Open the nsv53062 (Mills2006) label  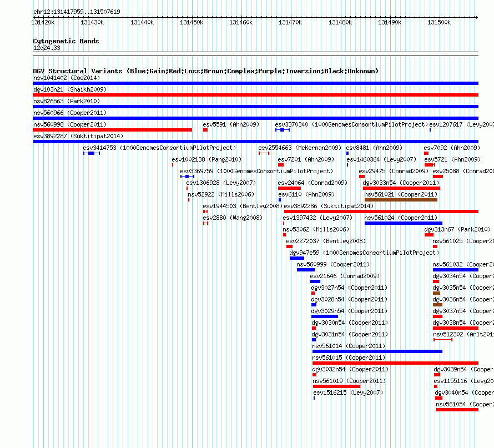pos(316,229)
